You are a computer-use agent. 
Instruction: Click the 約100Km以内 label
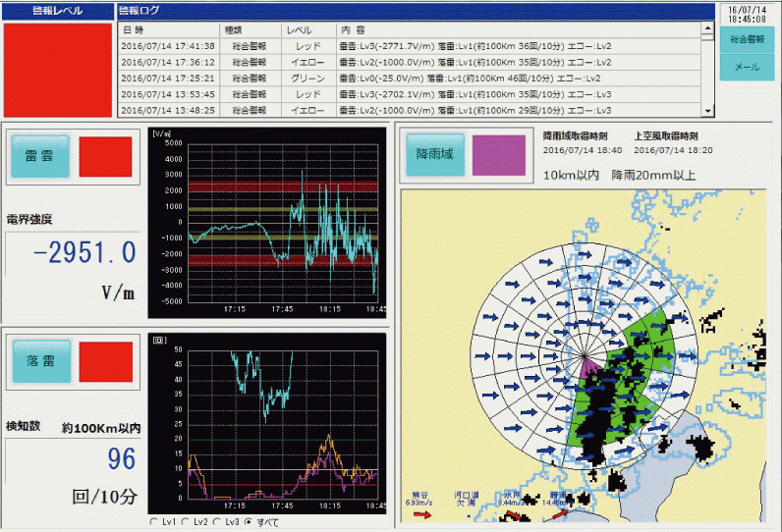pyautogui.click(x=101, y=428)
